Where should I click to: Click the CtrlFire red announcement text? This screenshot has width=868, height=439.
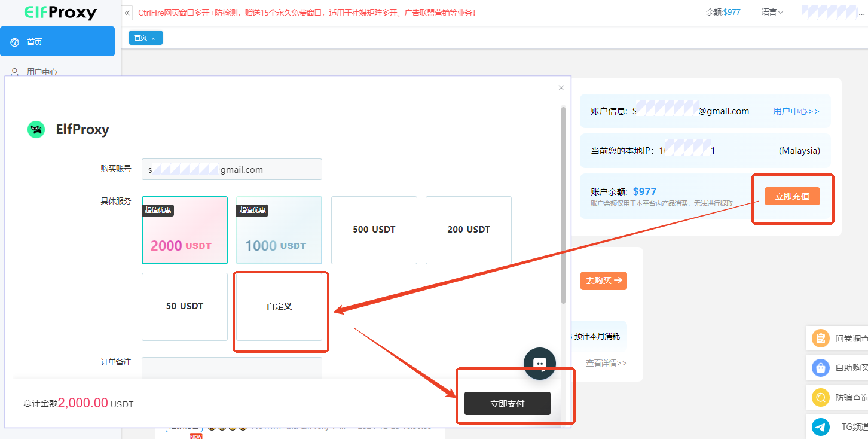[x=307, y=13]
